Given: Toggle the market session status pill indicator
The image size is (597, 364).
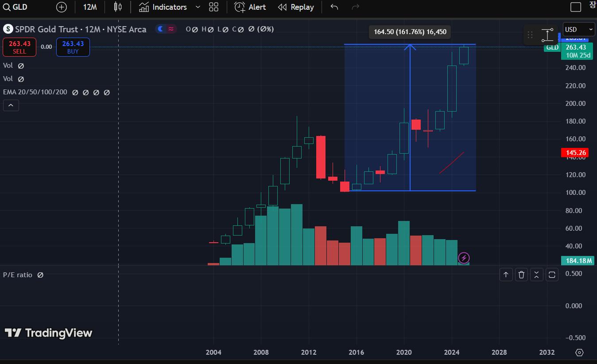Looking at the screenshot, I should click(x=166, y=29).
